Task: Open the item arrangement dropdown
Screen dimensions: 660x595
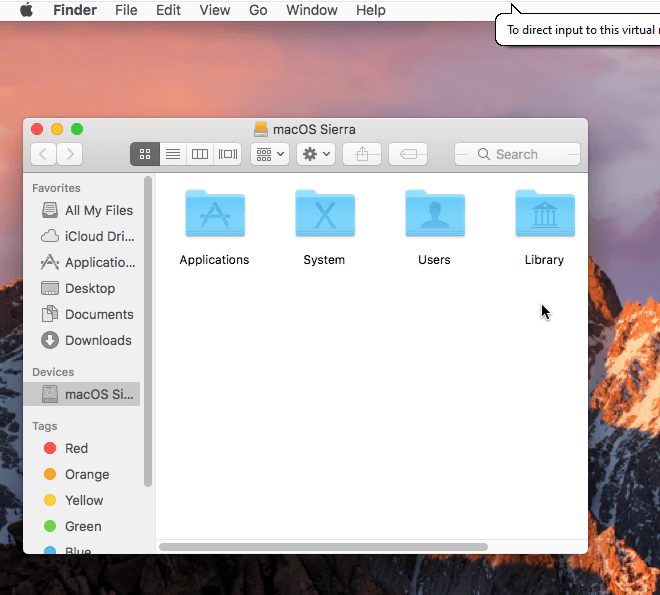Action: click(270, 154)
